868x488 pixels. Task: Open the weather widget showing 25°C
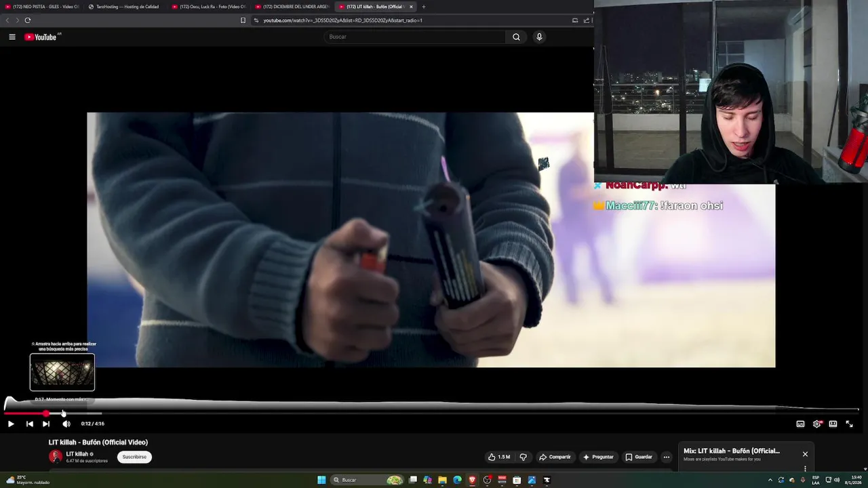click(27, 480)
